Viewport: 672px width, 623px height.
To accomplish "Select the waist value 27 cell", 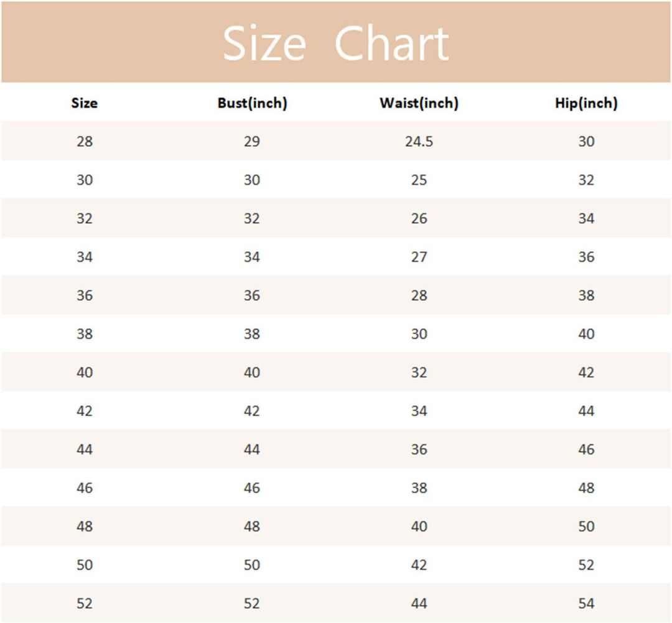I will click(x=419, y=257).
